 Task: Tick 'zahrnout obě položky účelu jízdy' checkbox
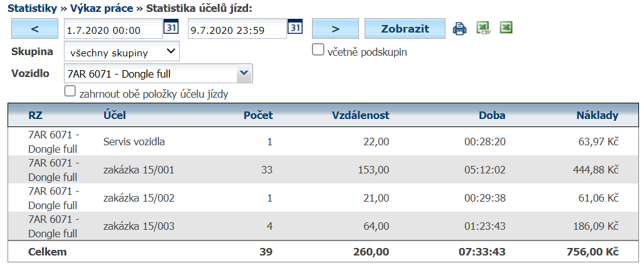click(x=70, y=93)
